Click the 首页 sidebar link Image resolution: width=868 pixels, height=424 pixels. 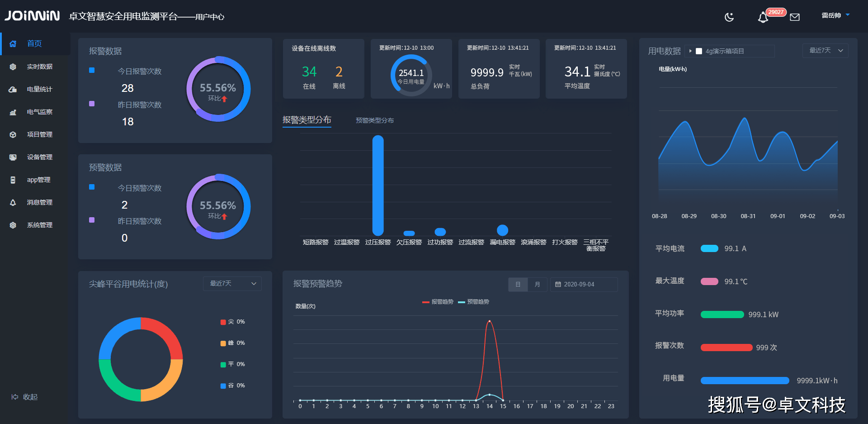click(34, 43)
